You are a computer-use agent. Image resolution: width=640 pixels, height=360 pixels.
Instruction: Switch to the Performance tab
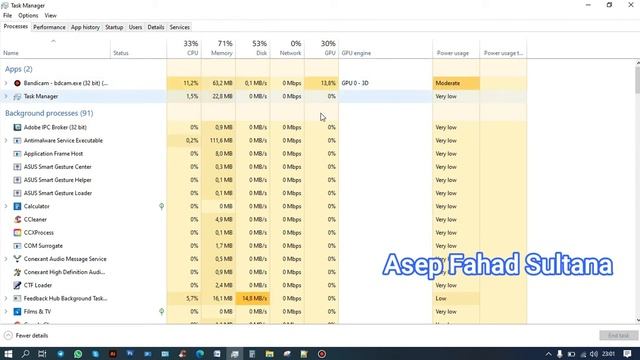pyautogui.click(x=49, y=27)
